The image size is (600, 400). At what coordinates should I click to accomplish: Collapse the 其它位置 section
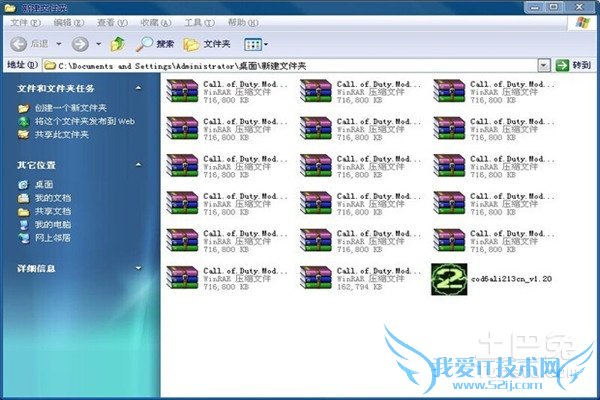(139, 165)
